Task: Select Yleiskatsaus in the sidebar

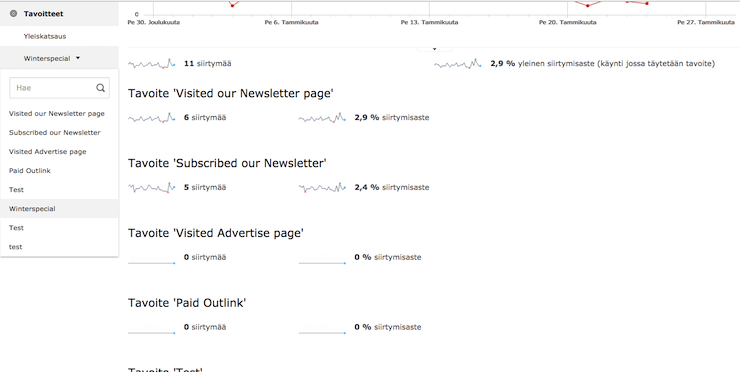Action: [45, 36]
